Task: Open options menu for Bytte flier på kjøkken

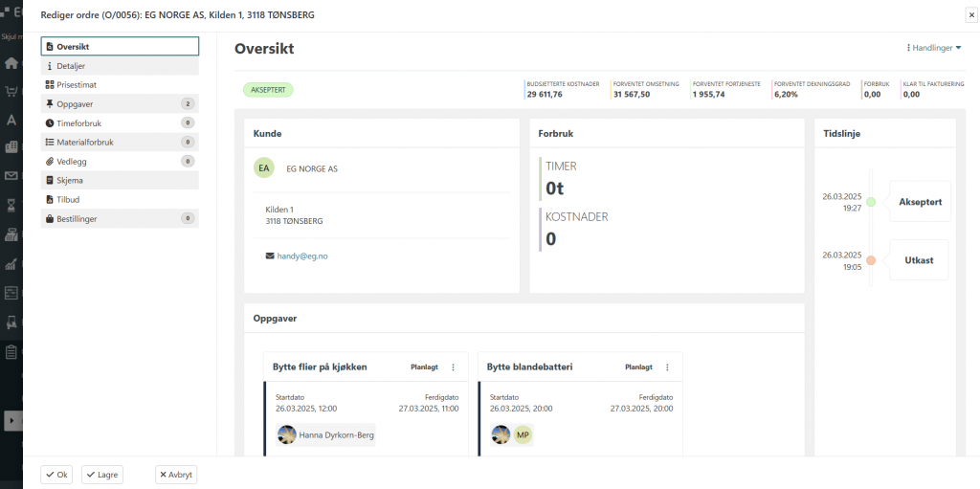Action: click(x=453, y=367)
